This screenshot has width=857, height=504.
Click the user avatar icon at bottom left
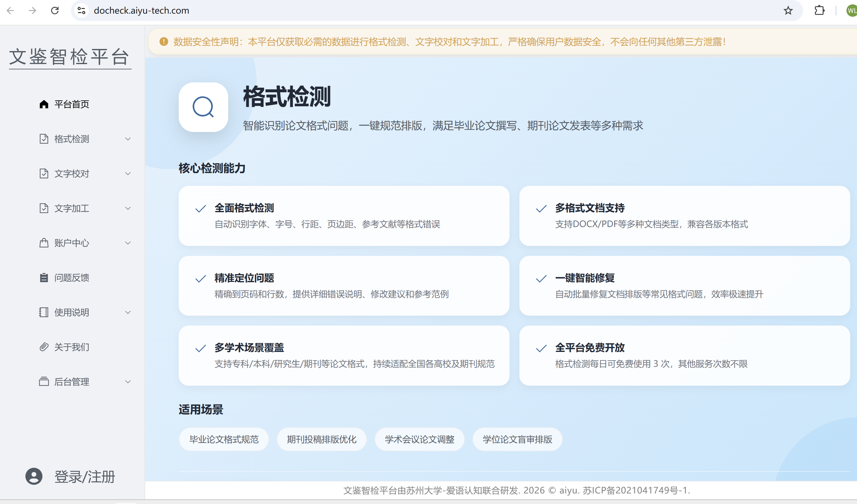click(34, 476)
